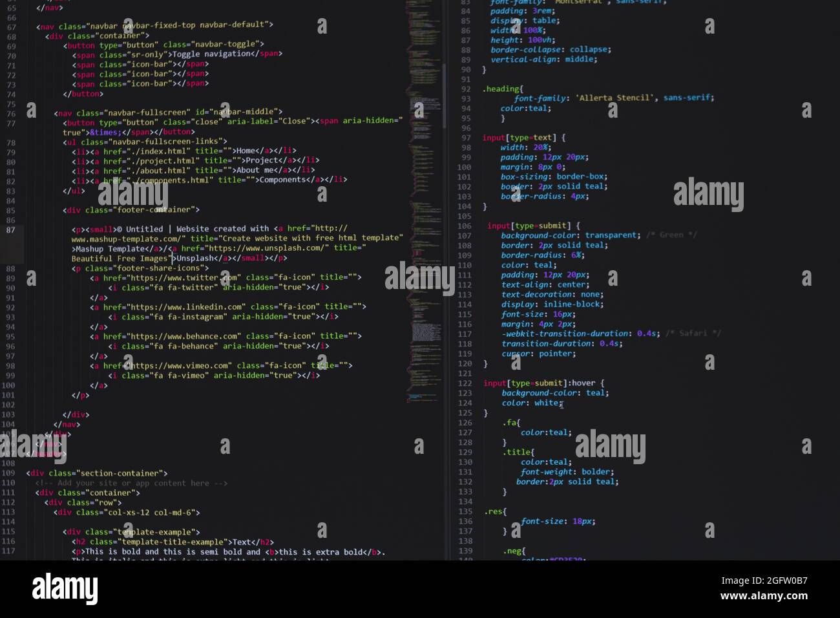The height and width of the screenshot is (618, 840).
Task: Click the "white" color value
Action: point(547,403)
